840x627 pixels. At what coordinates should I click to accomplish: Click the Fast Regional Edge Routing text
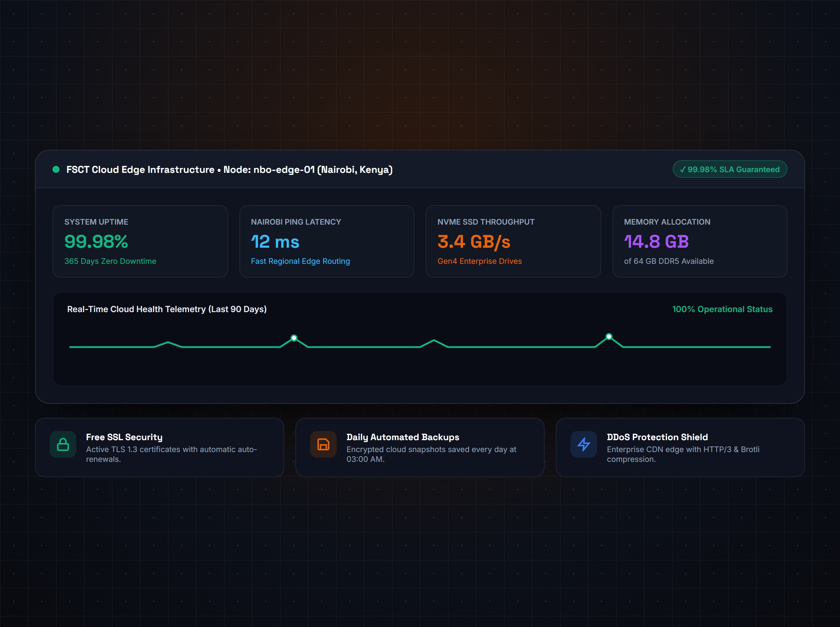[x=300, y=261]
